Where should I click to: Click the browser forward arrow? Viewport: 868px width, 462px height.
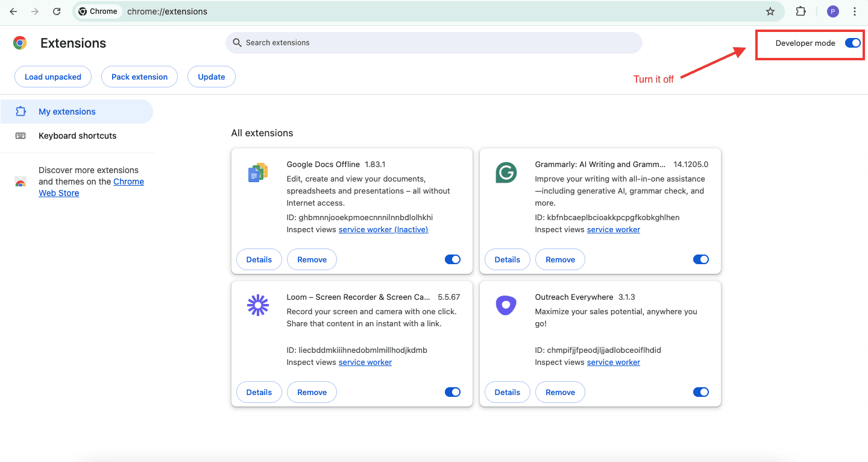[x=35, y=11]
